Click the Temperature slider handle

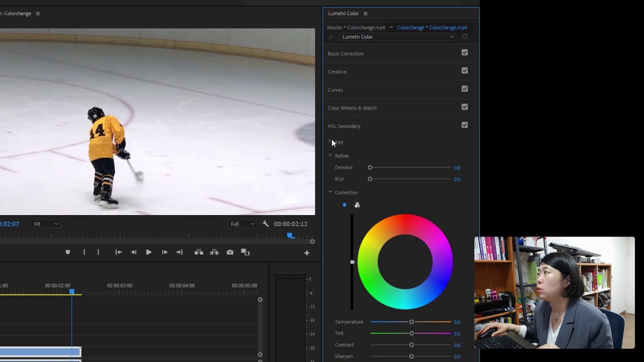point(412,322)
